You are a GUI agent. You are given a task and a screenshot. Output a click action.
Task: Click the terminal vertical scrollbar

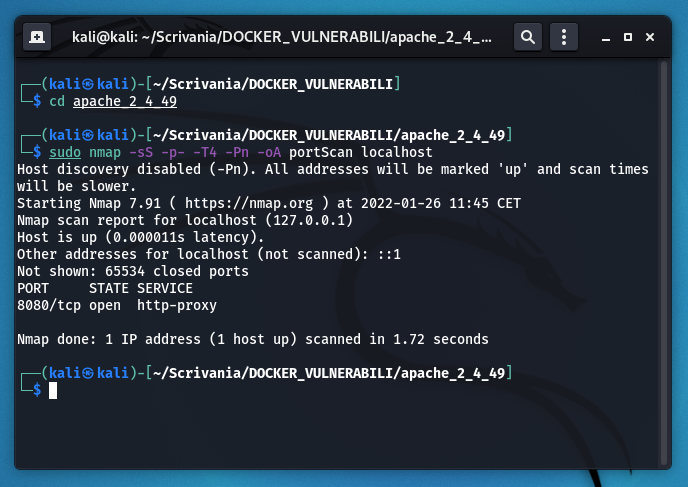tap(663, 263)
